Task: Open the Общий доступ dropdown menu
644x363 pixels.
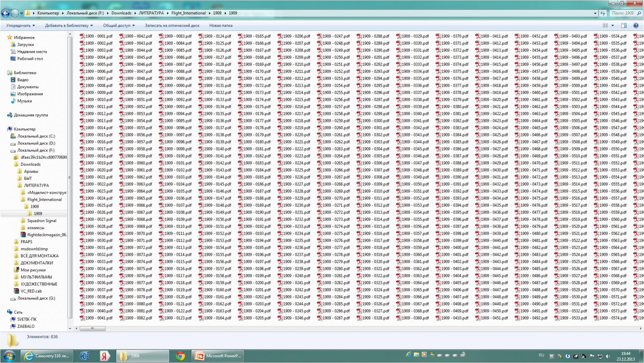Action: [x=119, y=26]
